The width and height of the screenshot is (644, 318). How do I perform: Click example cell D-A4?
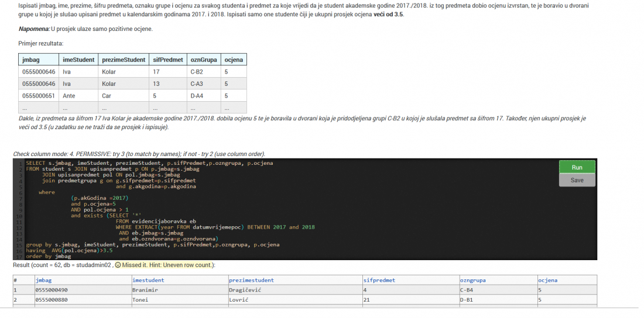pyautogui.click(x=204, y=96)
